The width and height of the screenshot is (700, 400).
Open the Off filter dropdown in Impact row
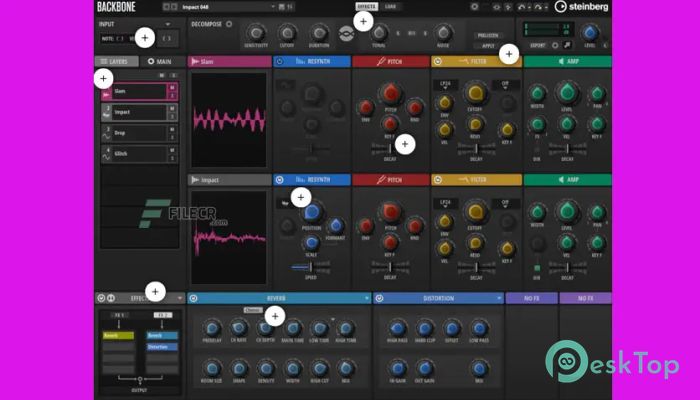[x=505, y=204]
